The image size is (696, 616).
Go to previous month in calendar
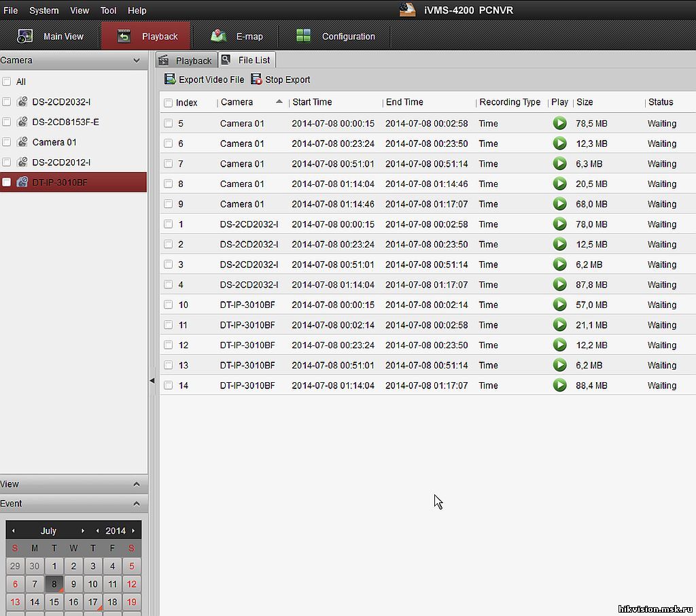click(x=14, y=531)
